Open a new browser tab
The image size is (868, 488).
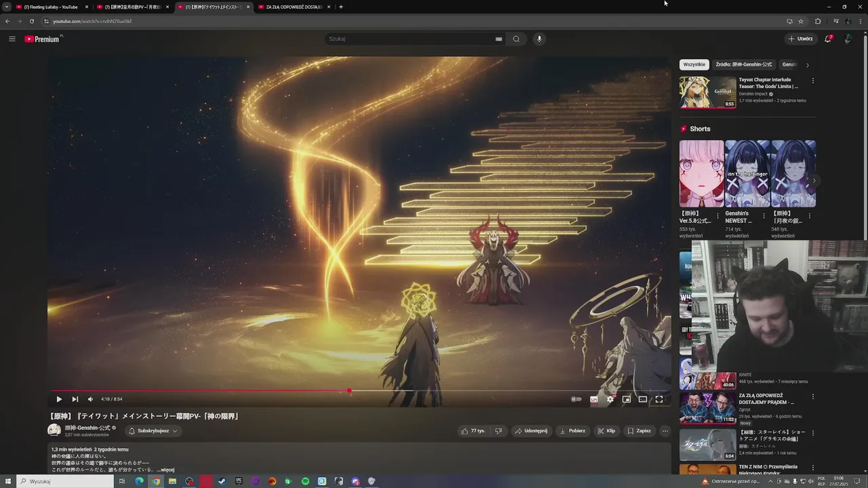pos(340,7)
